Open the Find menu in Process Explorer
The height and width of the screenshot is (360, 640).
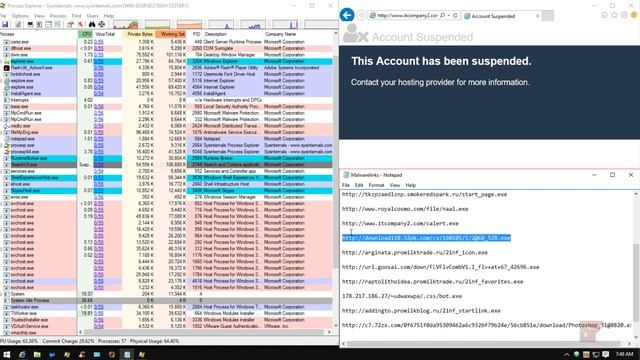point(76,16)
